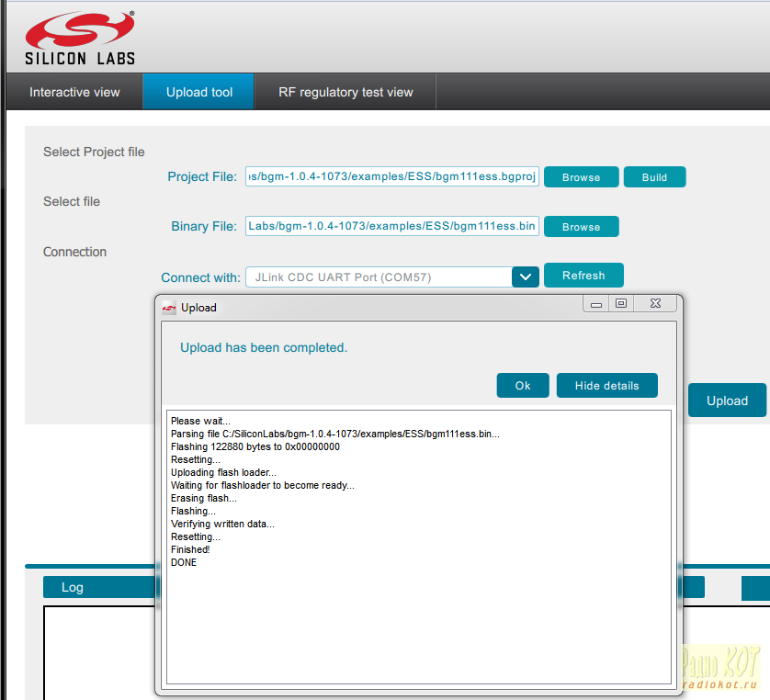The height and width of the screenshot is (700, 770).
Task: Click the Upload dialog title icon
Action: coord(169,308)
